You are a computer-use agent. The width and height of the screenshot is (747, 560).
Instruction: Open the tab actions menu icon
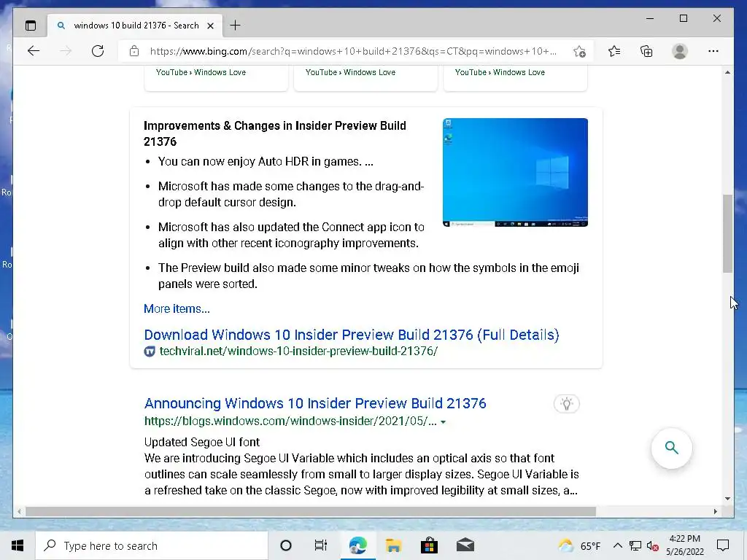point(31,26)
